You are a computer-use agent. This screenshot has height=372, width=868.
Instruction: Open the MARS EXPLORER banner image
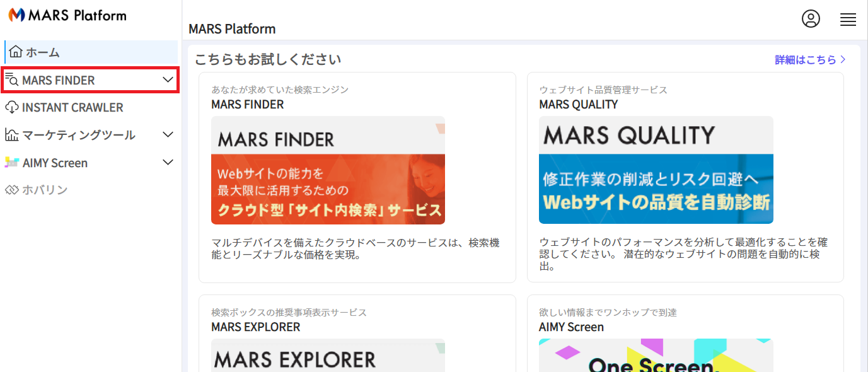click(x=328, y=355)
